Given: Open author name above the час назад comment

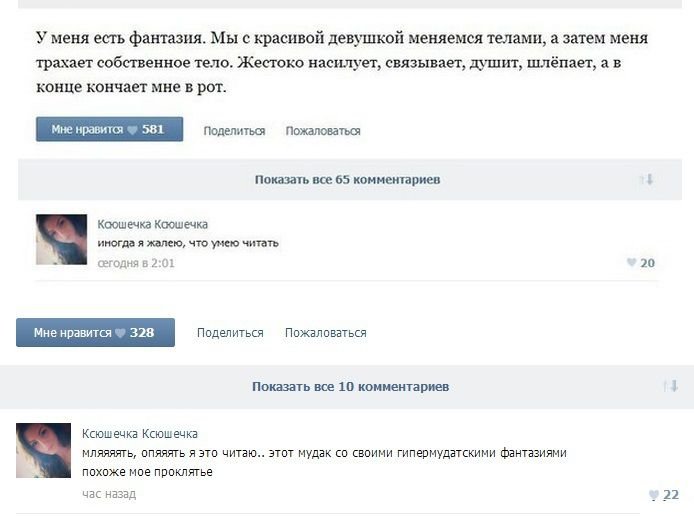Looking at the screenshot, I should pos(139,434).
